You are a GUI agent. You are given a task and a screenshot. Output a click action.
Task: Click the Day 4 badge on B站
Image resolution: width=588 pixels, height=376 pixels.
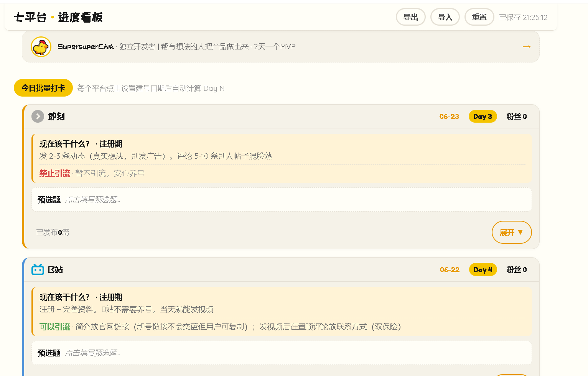[483, 270]
